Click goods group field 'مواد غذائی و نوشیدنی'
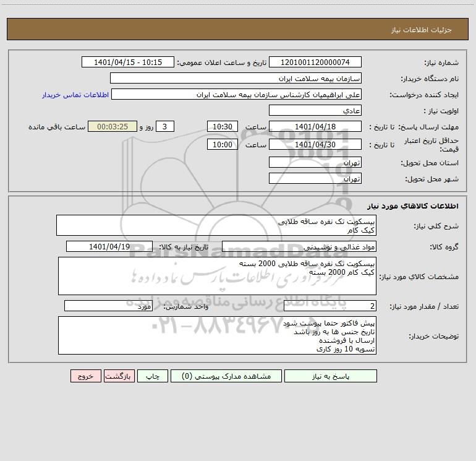Image resolution: width=476 pixels, height=461 pixels. coord(299,246)
